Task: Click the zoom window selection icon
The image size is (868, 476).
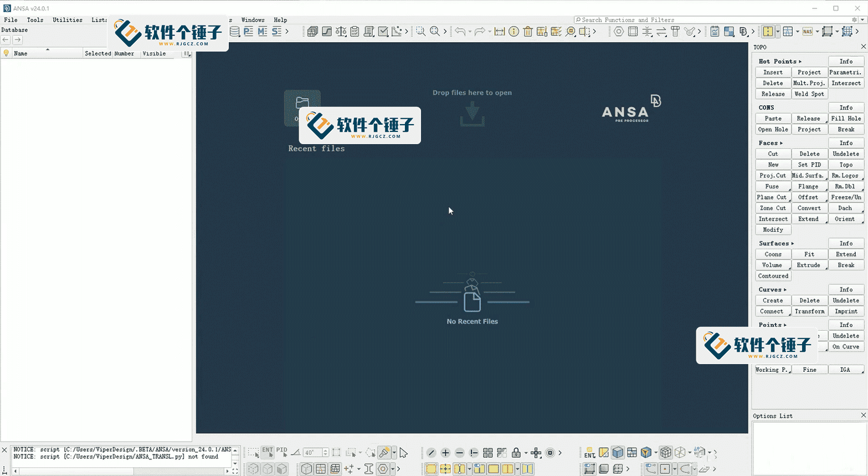Action: click(421, 32)
